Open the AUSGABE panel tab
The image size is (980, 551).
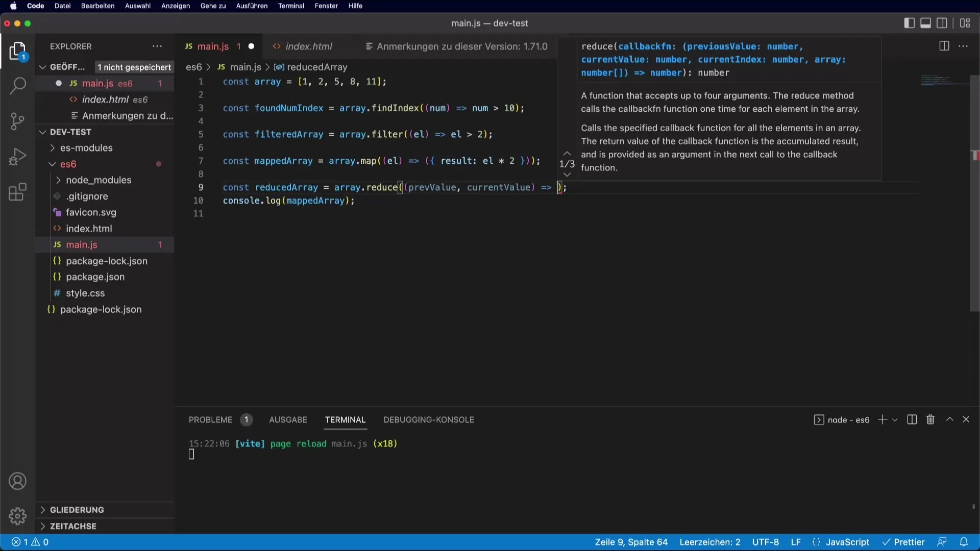288,420
